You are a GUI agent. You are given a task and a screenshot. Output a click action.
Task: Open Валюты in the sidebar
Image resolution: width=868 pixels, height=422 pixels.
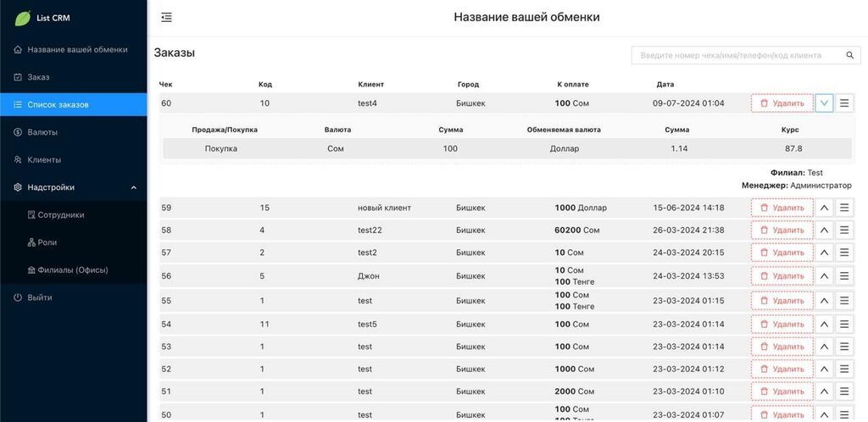point(42,132)
